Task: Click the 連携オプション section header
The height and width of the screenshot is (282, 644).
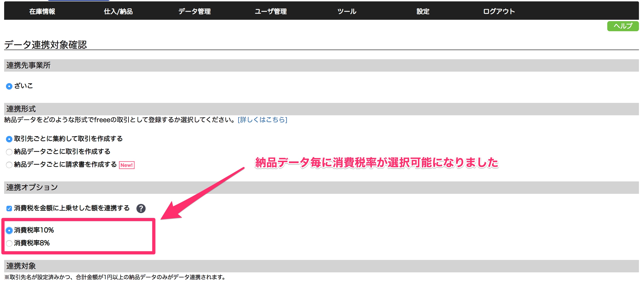Action: tap(322, 187)
